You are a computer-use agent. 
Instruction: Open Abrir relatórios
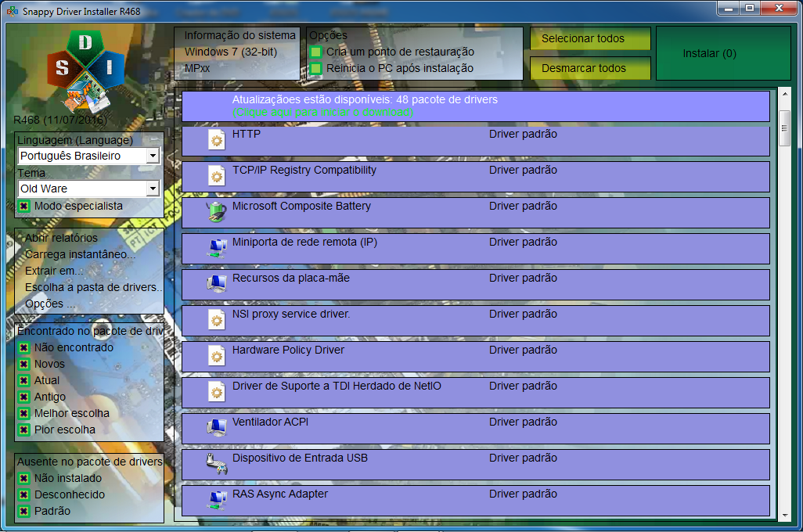(61, 238)
